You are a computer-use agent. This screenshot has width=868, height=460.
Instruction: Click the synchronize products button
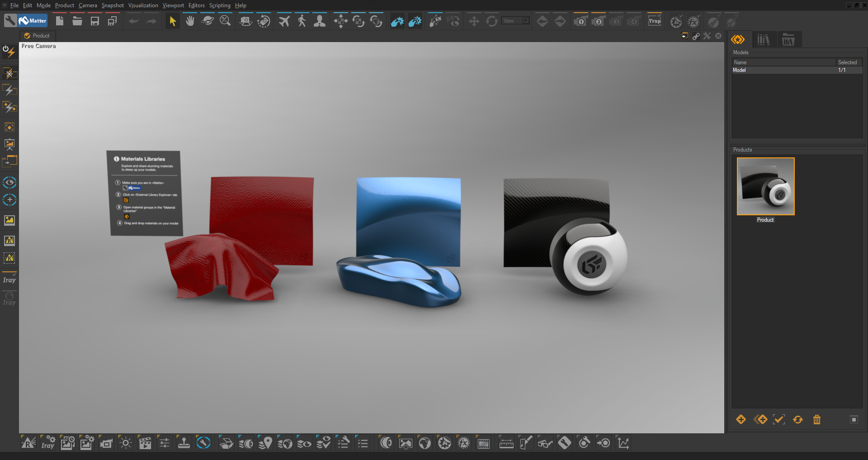(798, 420)
